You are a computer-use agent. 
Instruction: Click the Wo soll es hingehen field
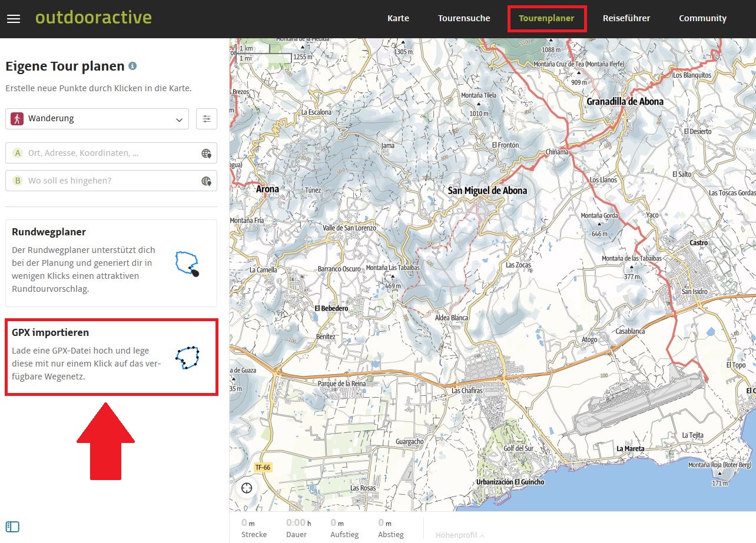pos(106,181)
